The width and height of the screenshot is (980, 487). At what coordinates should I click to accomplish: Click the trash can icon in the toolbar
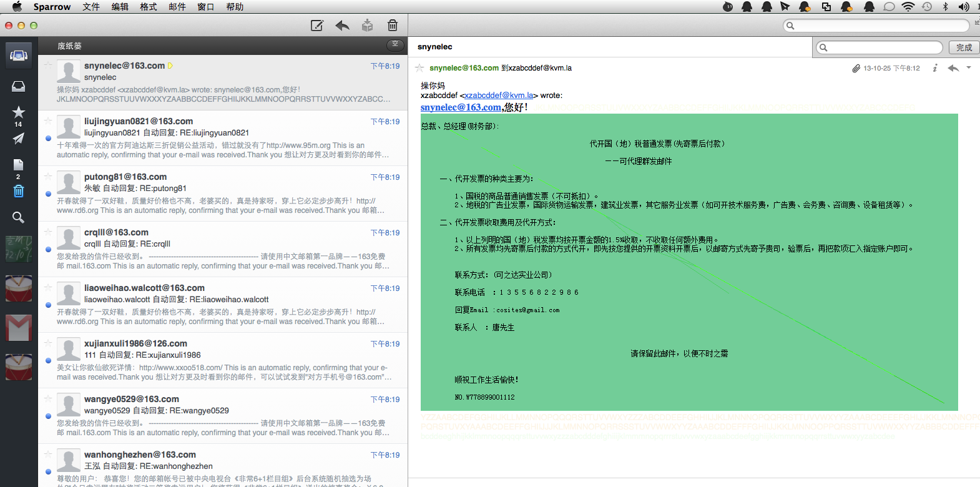tap(393, 26)
